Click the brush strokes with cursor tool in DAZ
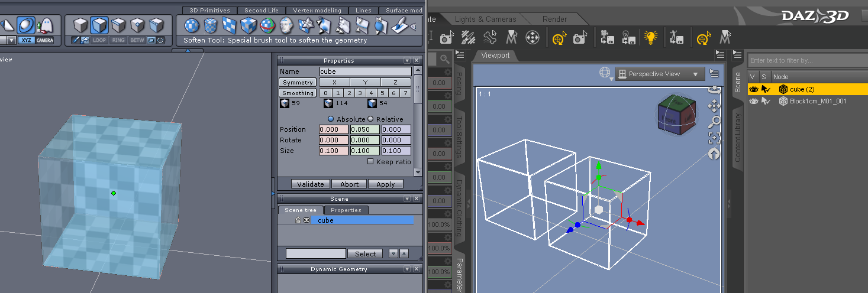The image size is (868, 293). (468, 38)
